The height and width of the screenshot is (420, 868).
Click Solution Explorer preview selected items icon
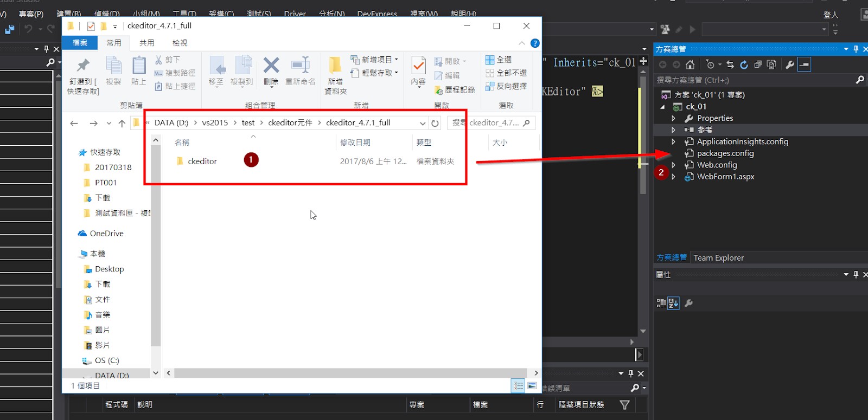click(805, 64)
